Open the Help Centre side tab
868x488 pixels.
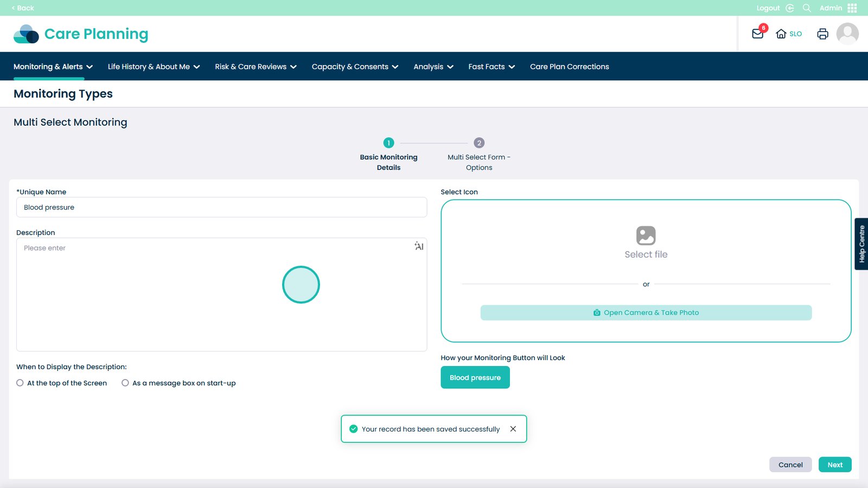(x=861, y=244)
